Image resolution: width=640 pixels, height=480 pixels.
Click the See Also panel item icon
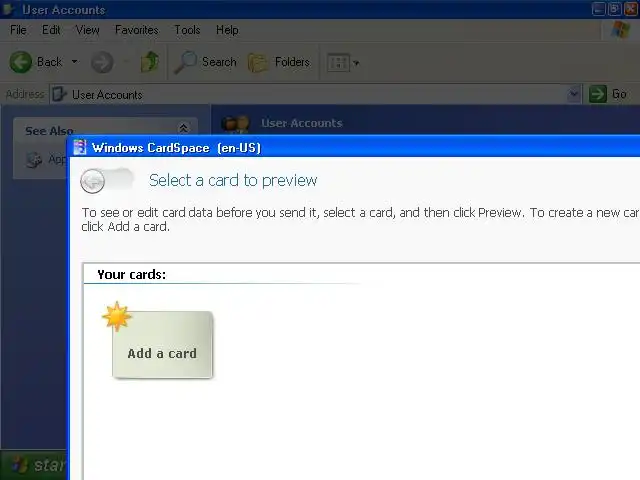click(34, 160)
